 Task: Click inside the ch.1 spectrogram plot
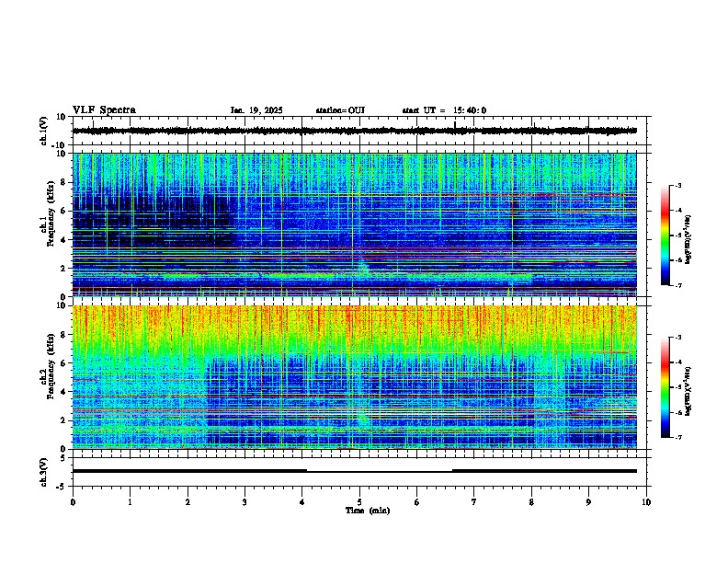pyautogui.click(x=354, y=224)
